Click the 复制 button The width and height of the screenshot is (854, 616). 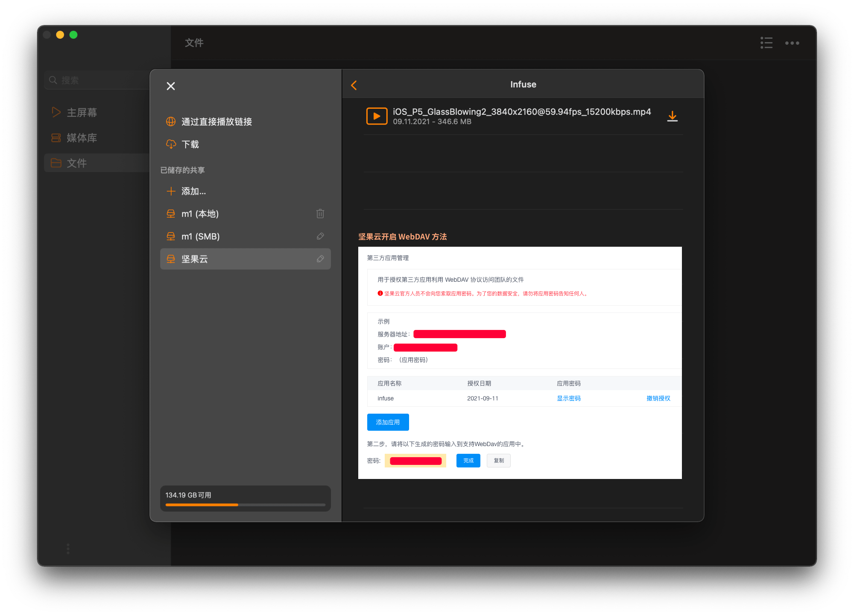click(498, 461)
